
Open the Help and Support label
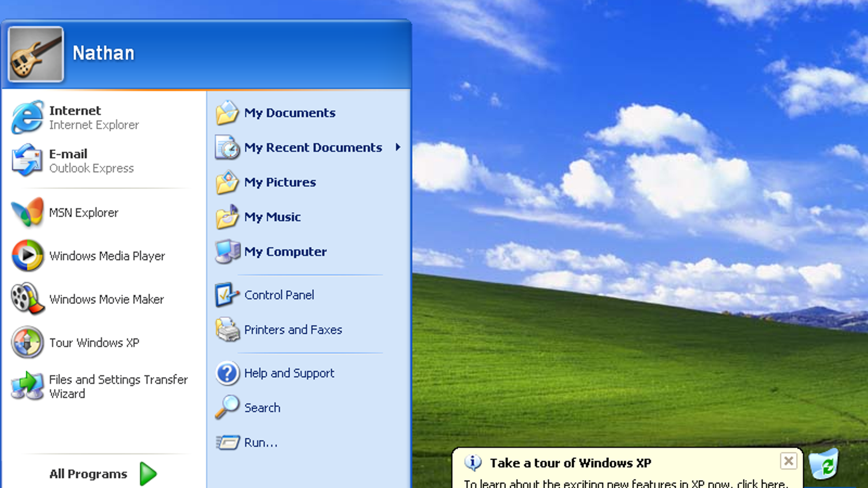[289, 373]
